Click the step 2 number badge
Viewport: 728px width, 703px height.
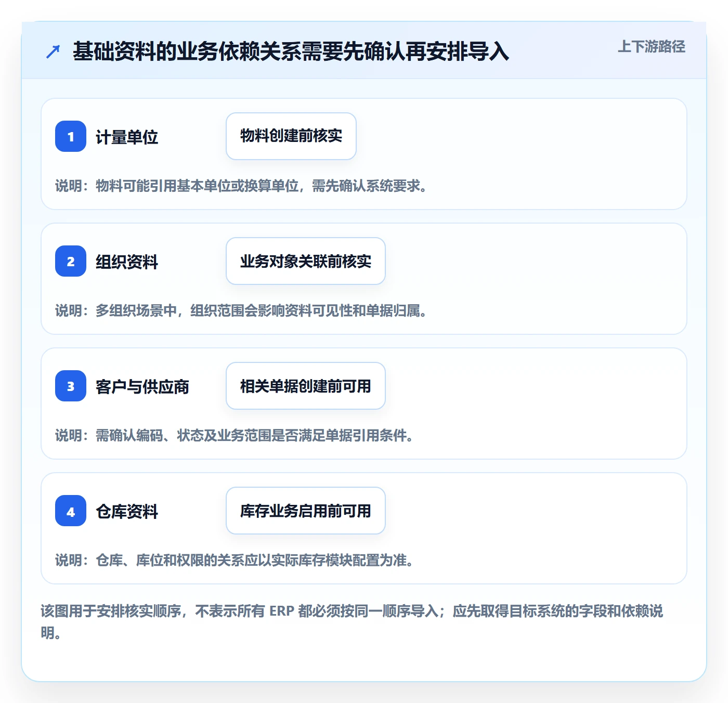point(71,261)
